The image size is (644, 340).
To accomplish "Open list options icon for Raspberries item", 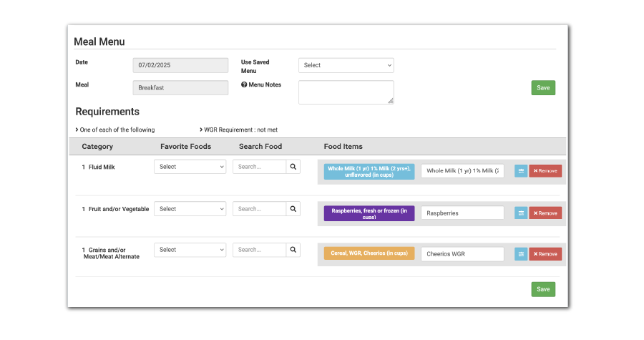I will coord(521,213).
